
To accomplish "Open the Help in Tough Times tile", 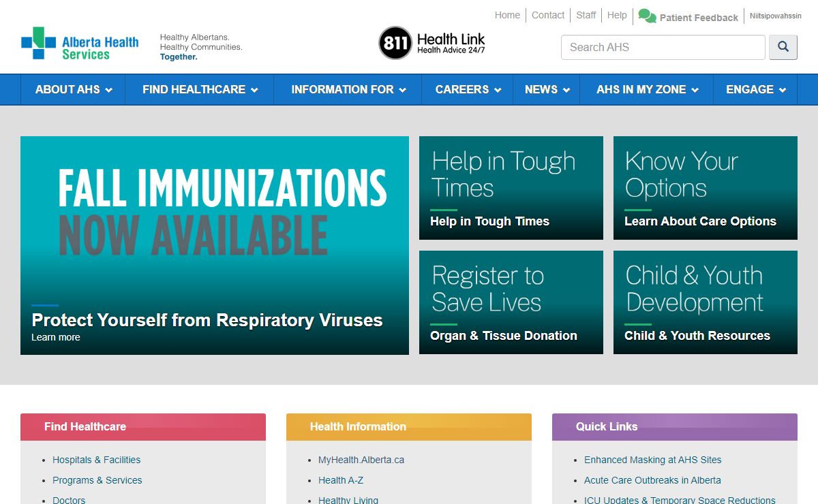I will 511,188.
